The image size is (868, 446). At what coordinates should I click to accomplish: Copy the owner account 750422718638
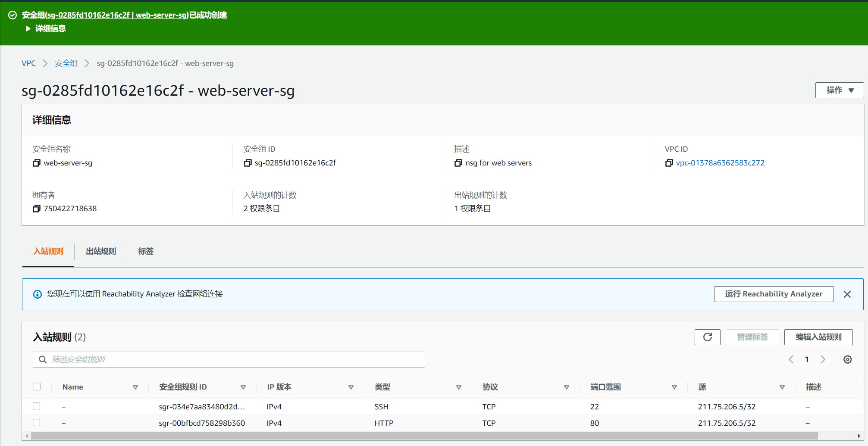(37, 209)
